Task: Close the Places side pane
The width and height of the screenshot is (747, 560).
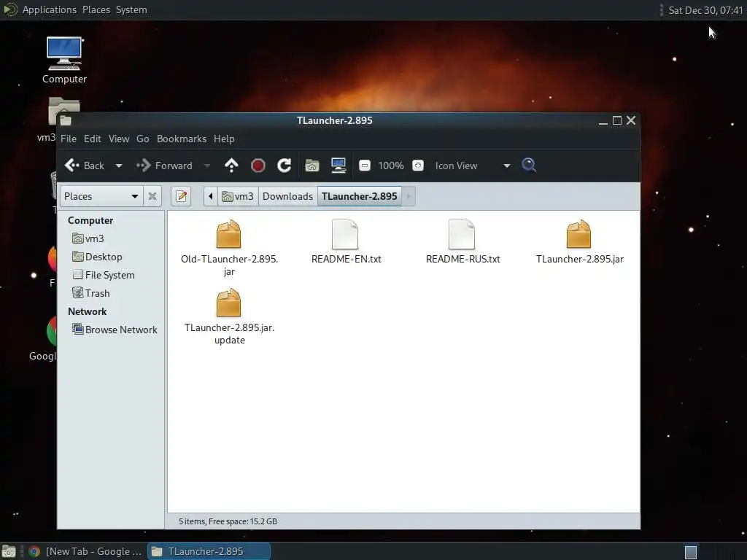Action: (x=152, y=196)
